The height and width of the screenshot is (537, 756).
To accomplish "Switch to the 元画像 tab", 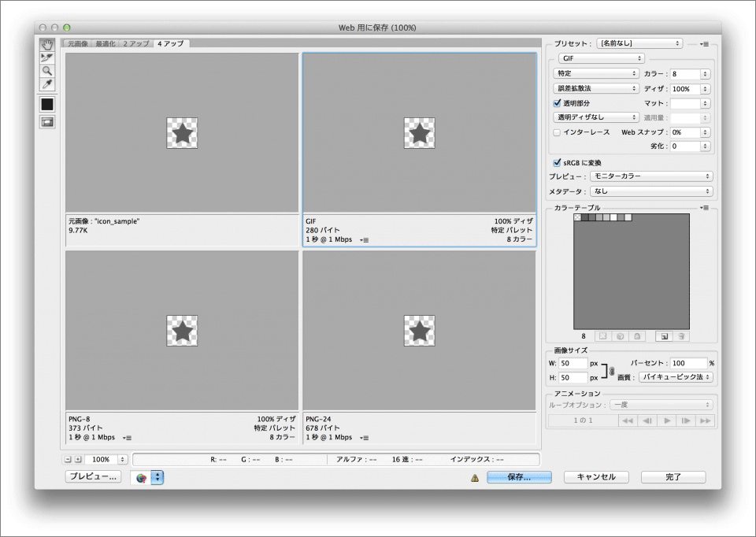I will 78,43.
